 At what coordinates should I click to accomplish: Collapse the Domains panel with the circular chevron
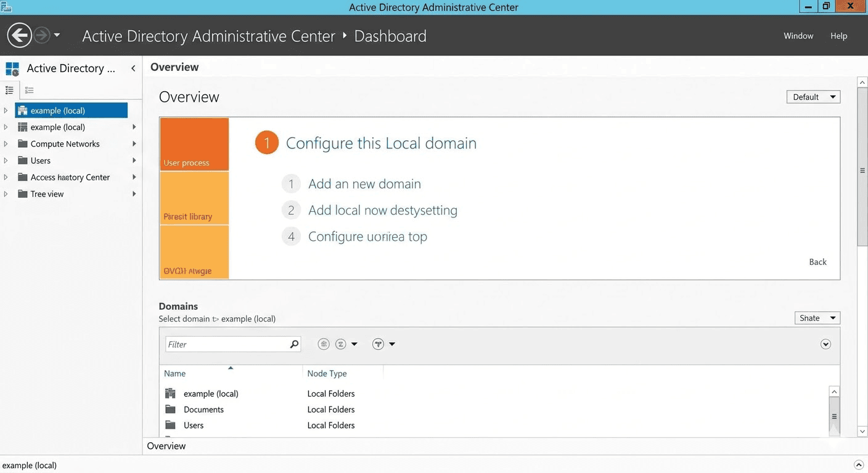coord(825,344)
